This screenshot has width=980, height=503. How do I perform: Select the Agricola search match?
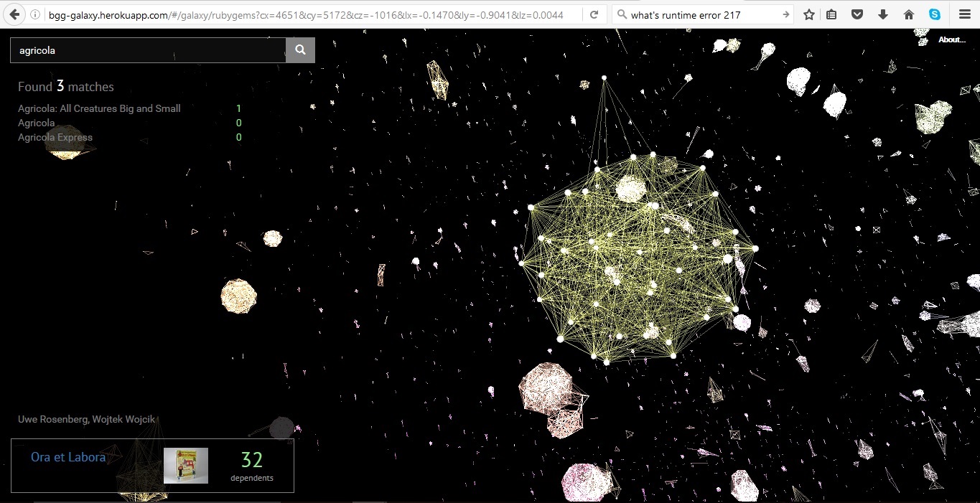[37, 123]
